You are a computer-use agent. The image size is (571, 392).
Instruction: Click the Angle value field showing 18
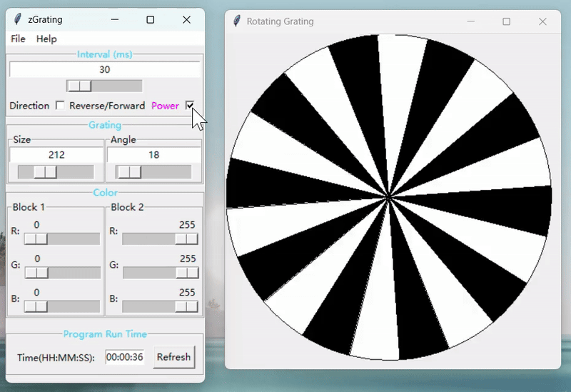154,155
